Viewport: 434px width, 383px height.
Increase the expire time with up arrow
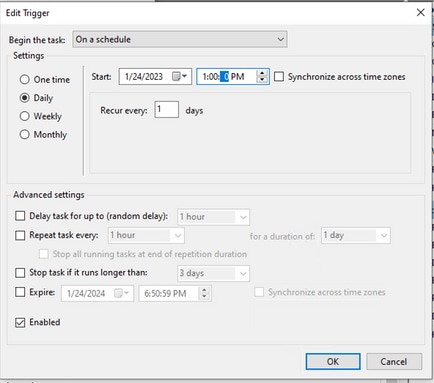click(x=204, y=291)
